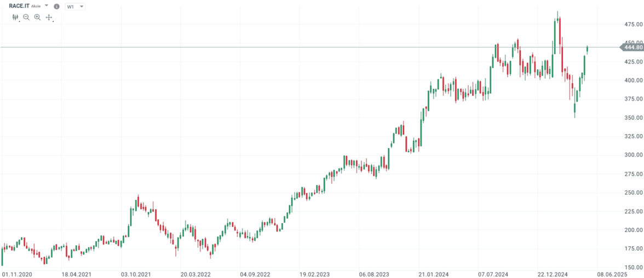The image size is (644, 278).
Task: Click the 475.00 price axis label
Action: 633,25
